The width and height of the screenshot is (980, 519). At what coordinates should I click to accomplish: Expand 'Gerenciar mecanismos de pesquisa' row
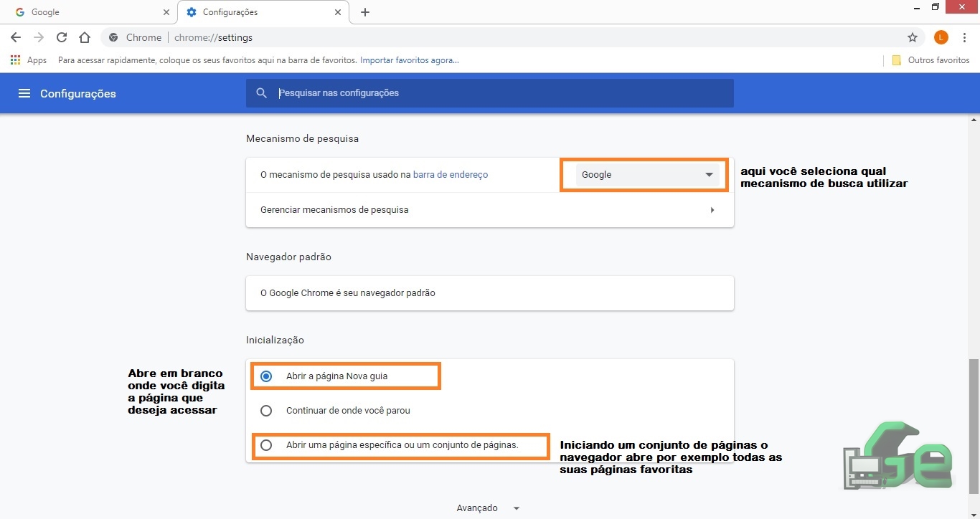coord(489,210)
